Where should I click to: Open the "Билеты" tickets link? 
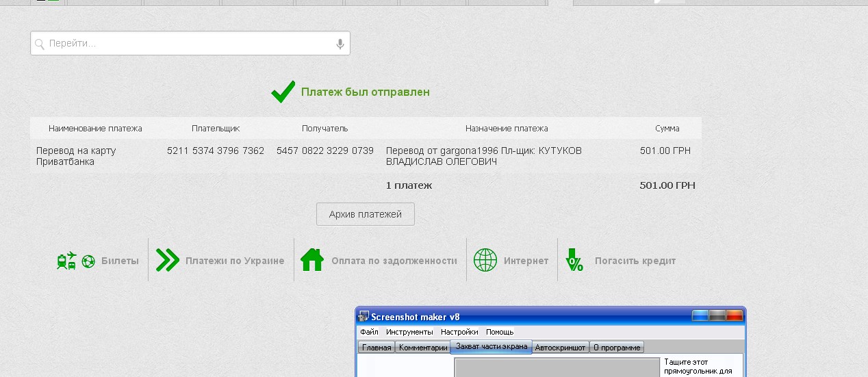(120, 261)
